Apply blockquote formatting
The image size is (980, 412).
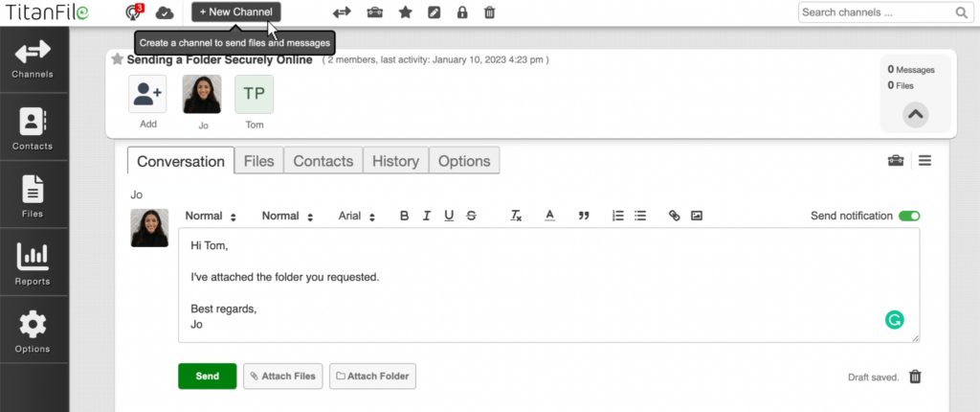pyautogui.click(x=584, y=216)
